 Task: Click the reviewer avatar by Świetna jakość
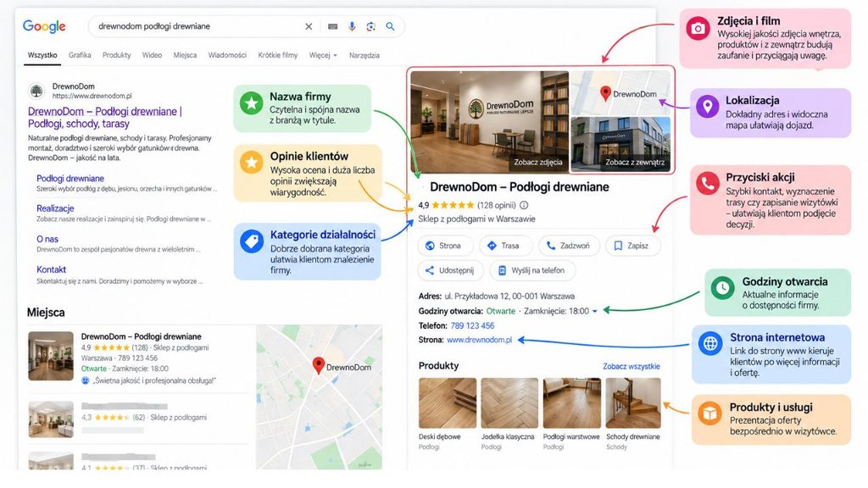pos(86,380)
